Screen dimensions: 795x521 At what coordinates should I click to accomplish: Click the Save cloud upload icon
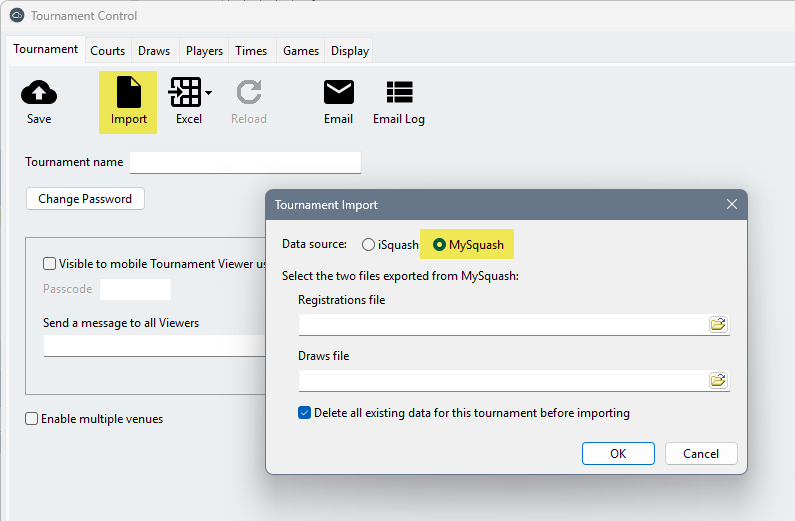[39, 93]
